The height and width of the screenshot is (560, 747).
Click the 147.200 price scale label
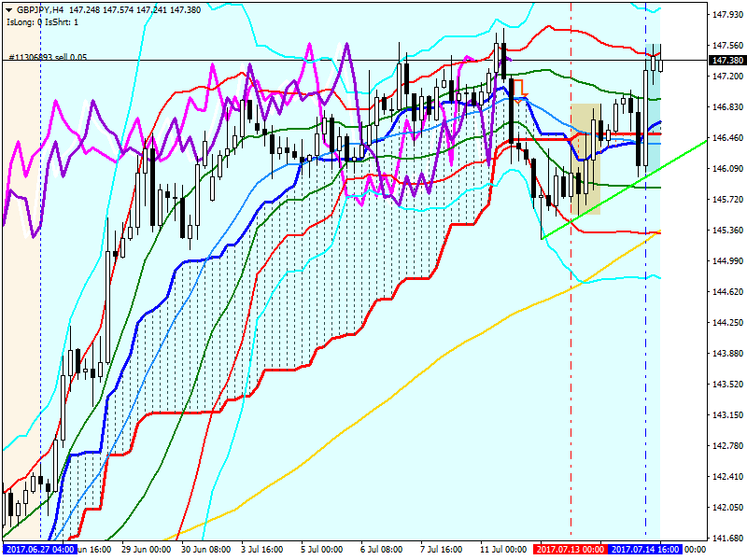tap(727, 77)
